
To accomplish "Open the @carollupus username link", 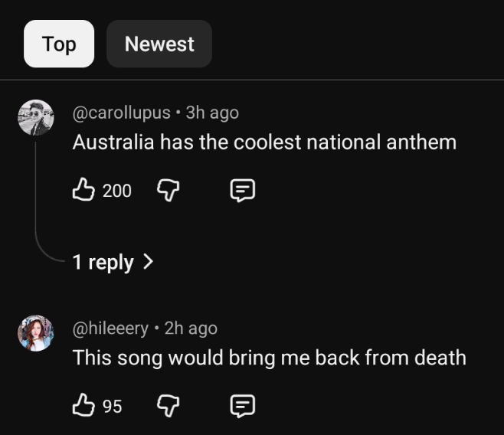I will point(121,113).
